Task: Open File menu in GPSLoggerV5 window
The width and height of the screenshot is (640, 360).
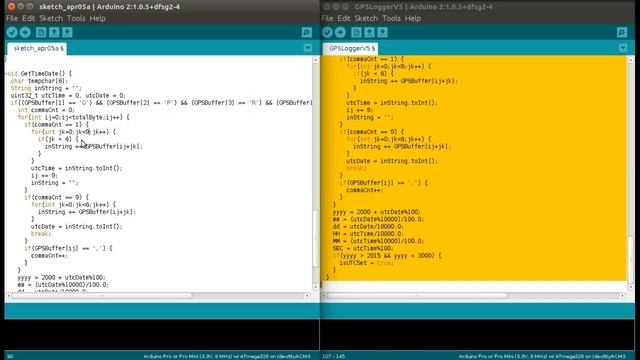Action: (x=327, y=18)
